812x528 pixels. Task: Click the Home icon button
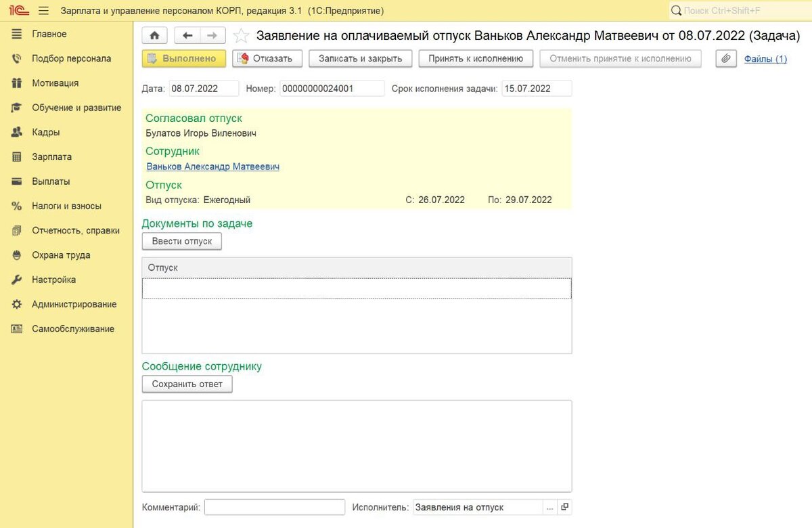tap(154, 35)
